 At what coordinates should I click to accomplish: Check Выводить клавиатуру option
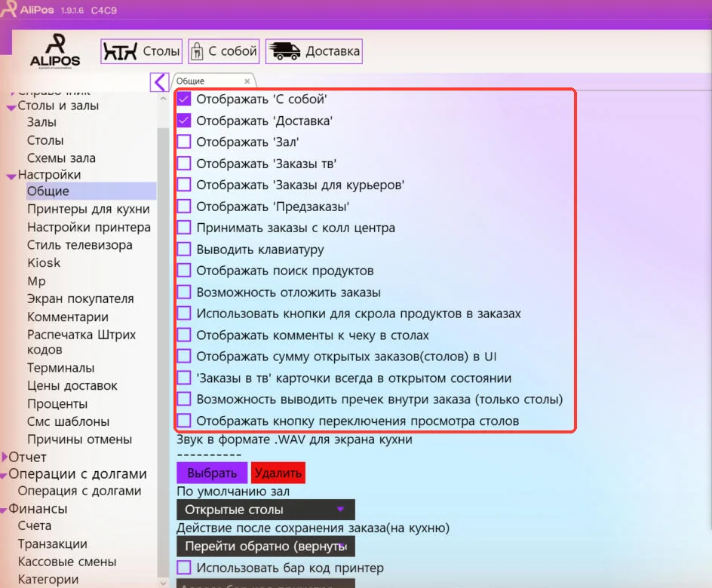[184, 249]
